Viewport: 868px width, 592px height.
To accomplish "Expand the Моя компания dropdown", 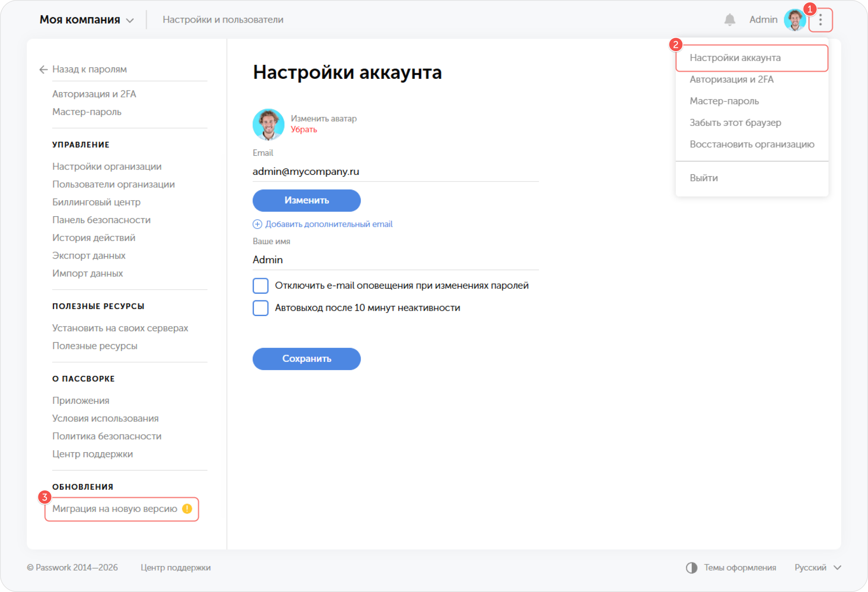I will (87, 19).
